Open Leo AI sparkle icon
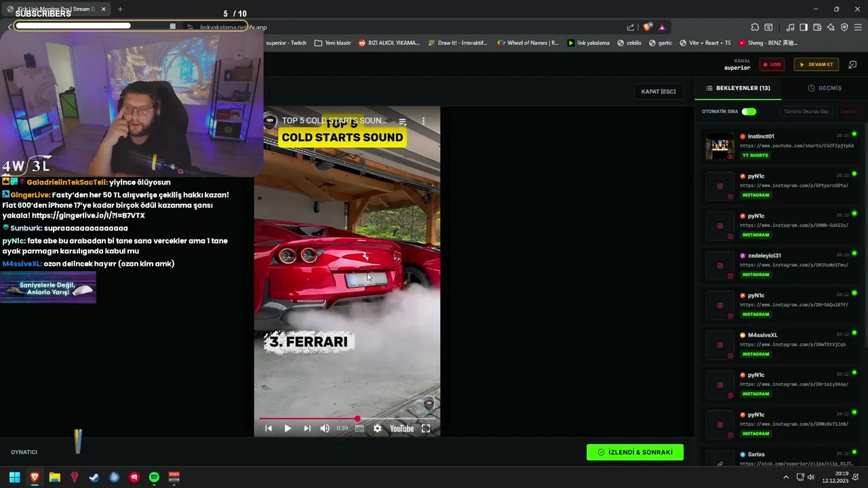868x488 pixels. 831,27
